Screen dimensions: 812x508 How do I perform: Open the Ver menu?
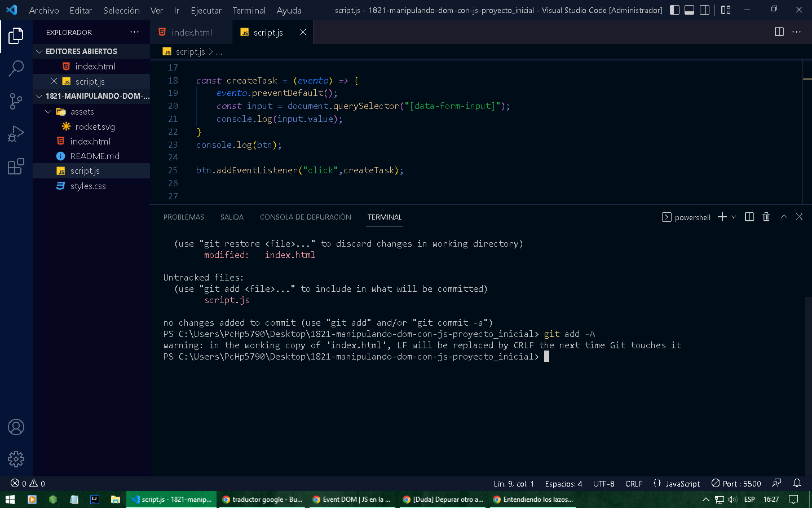coord(157,10)
